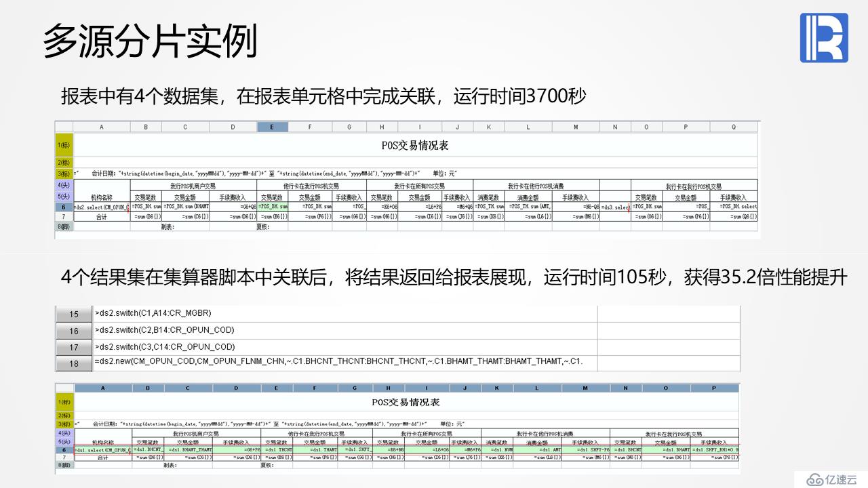This screenshot has width=868, height=488.
Task: Click cell =ds1.select(CM_OPUN_C in second report
Action: point(103,450)
